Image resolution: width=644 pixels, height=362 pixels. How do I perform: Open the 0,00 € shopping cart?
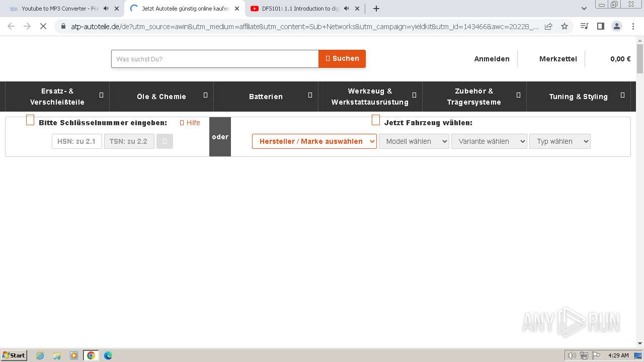(620, 59)
